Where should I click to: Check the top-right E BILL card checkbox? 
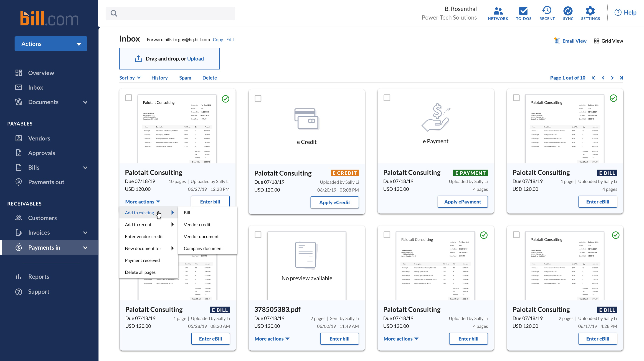[x=516, y=98]
